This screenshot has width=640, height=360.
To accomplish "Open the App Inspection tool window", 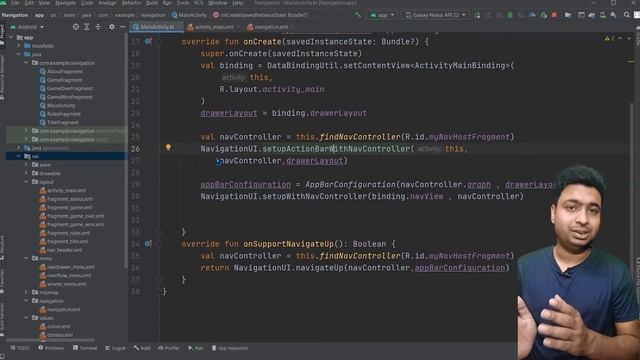I will 230,348.
